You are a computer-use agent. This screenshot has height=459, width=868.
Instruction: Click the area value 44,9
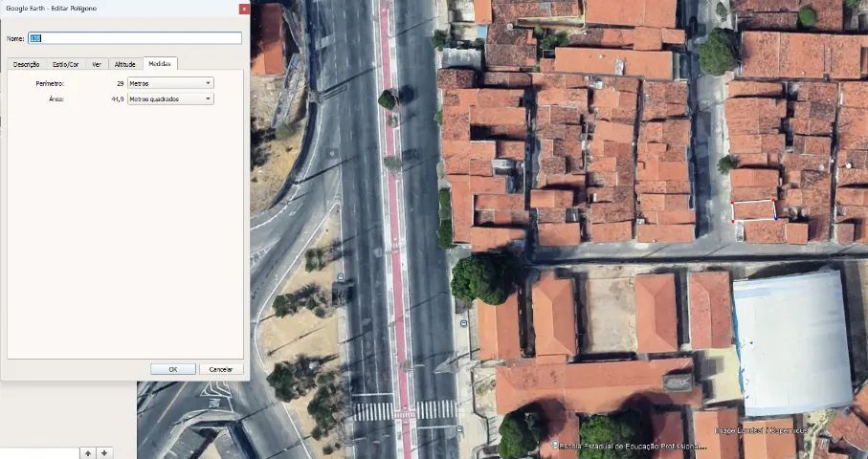point(118,99)
